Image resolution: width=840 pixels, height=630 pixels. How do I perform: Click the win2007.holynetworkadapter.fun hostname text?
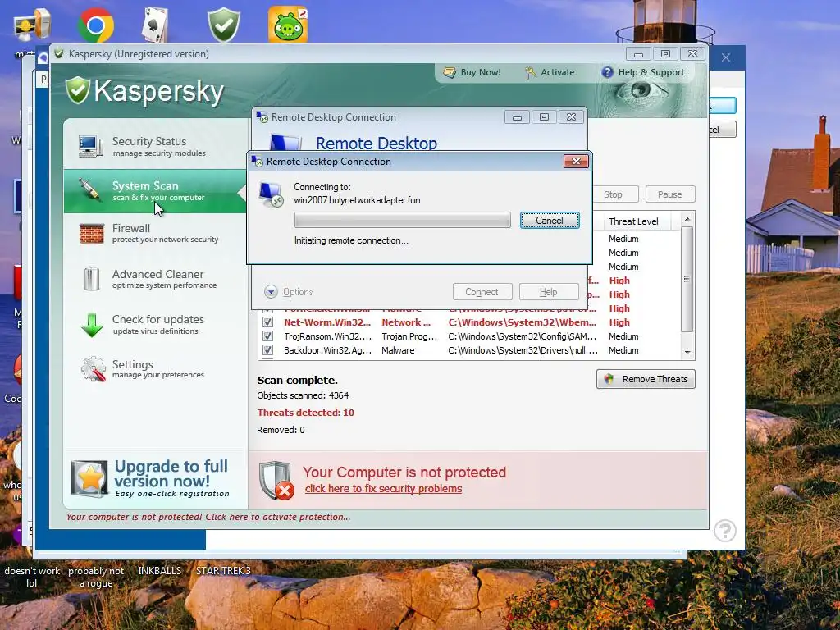357,200
